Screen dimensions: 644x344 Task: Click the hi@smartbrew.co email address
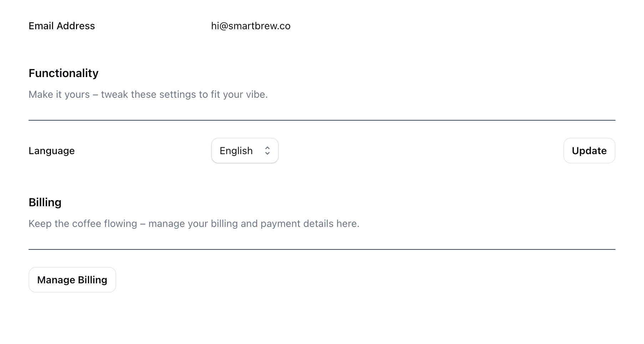coord(251,26)
